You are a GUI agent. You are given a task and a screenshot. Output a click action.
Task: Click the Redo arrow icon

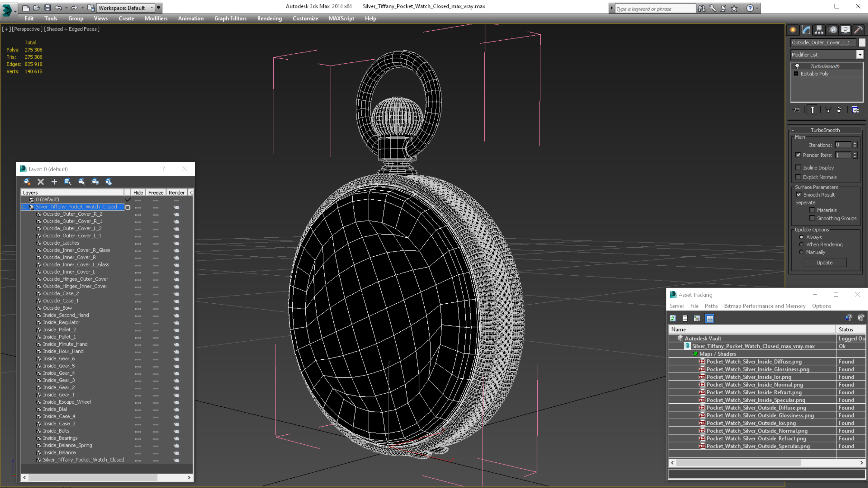point(74,8)
